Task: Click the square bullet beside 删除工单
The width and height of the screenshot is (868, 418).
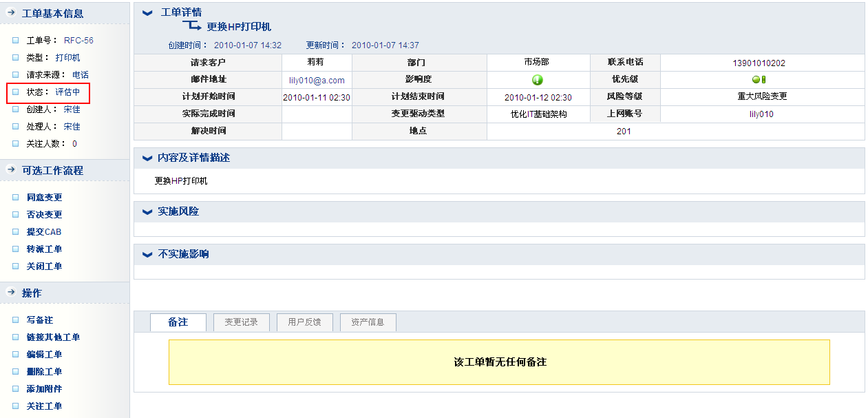Action: (x=15, y=372)
